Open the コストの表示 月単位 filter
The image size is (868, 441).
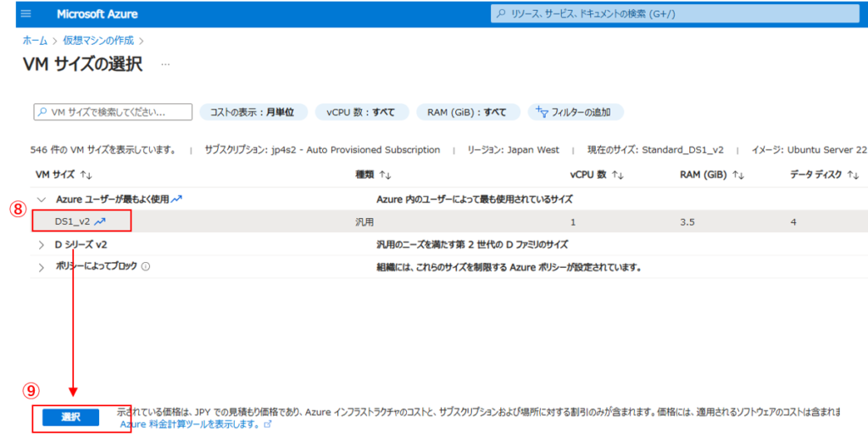[252, 112]
